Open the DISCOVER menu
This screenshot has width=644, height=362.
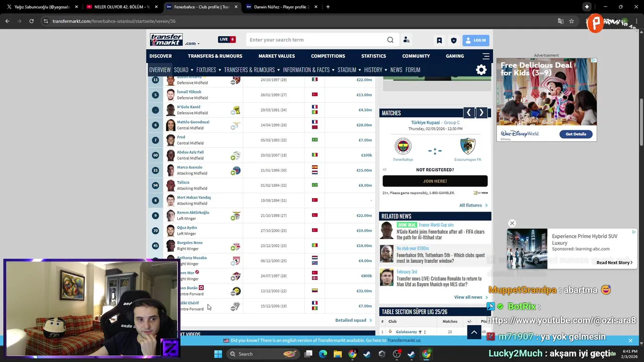160,56
